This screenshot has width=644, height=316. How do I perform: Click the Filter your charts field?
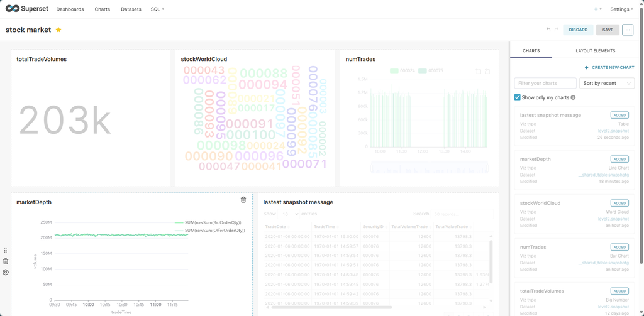point(545,83)
